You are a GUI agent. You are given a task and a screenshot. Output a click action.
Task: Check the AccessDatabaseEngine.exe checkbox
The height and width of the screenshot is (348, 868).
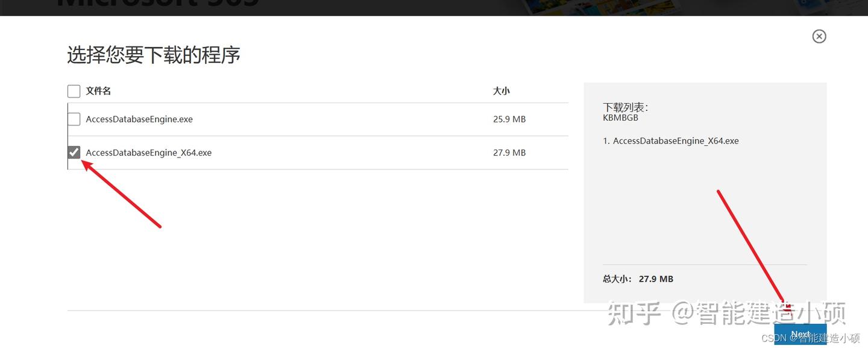pos(74,119)
